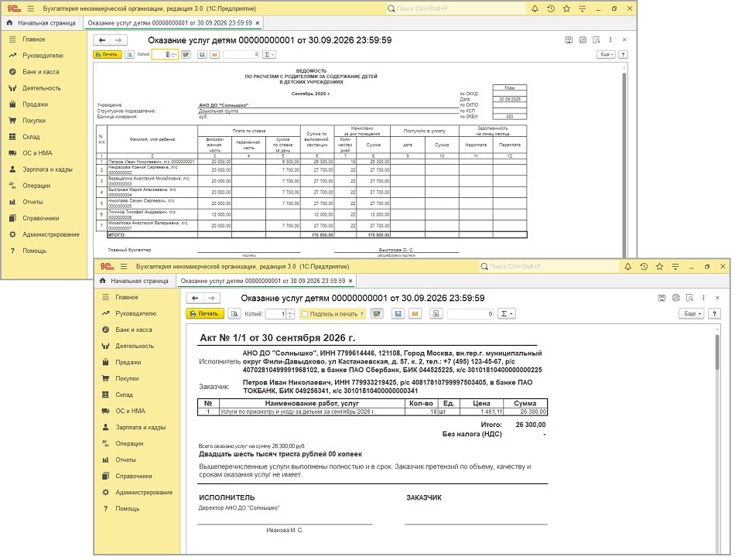Image resolution: width=735 pixels, height=560 pixels.
Task: Open Главное section in back window sidebar
Action: (x=34, y=39)
